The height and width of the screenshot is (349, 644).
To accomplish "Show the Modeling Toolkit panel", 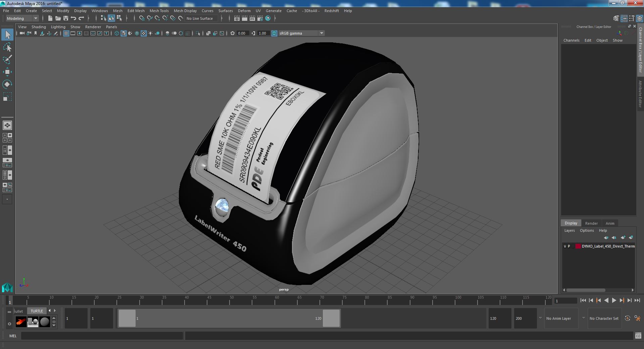I will (x=616, y=18).
